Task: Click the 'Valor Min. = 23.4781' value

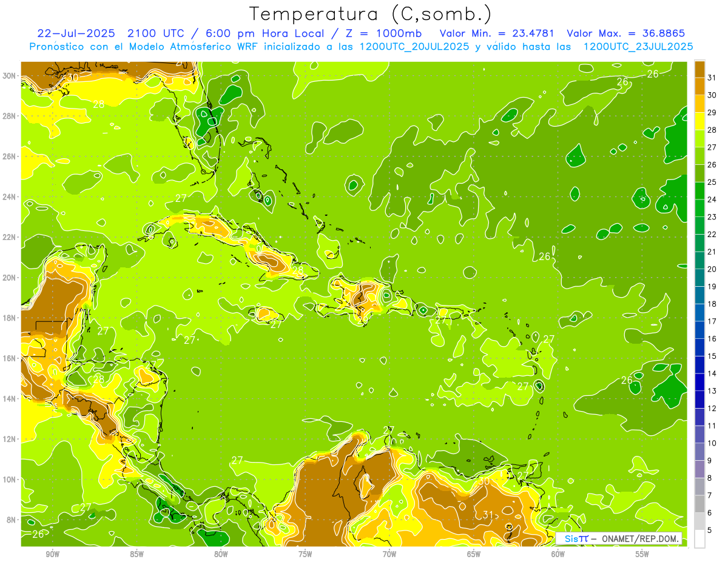Action: (x=496, y=33)
